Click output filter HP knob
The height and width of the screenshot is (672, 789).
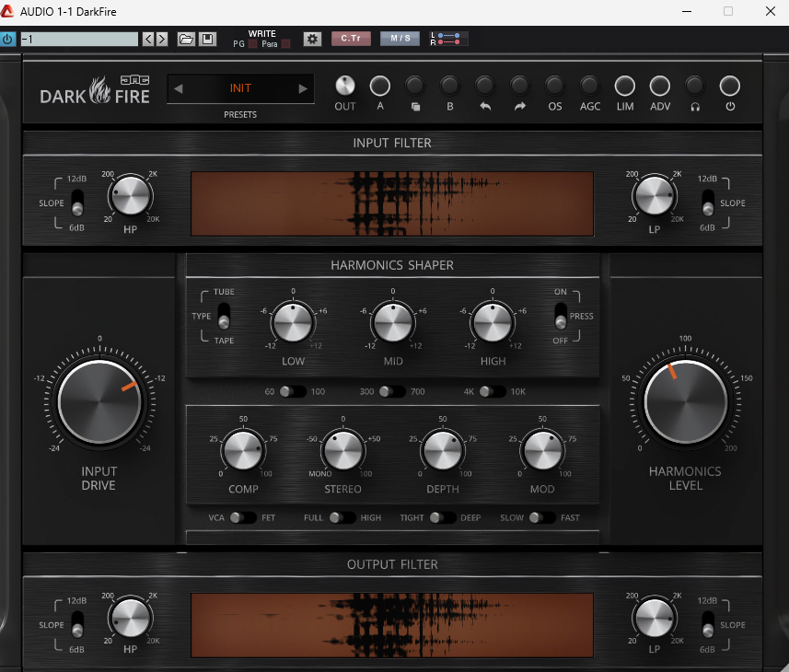[131, 618]
